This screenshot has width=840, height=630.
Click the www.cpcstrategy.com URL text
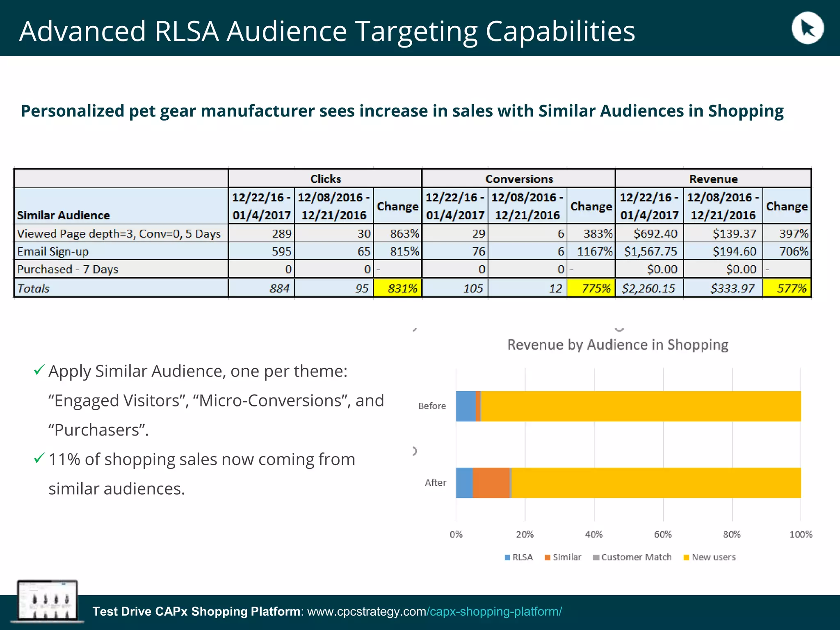366,612
